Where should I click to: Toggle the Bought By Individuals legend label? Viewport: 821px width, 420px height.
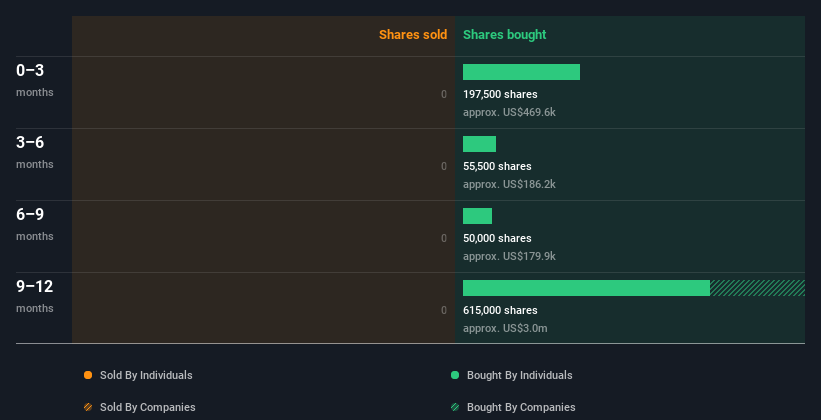coord(519,375)
